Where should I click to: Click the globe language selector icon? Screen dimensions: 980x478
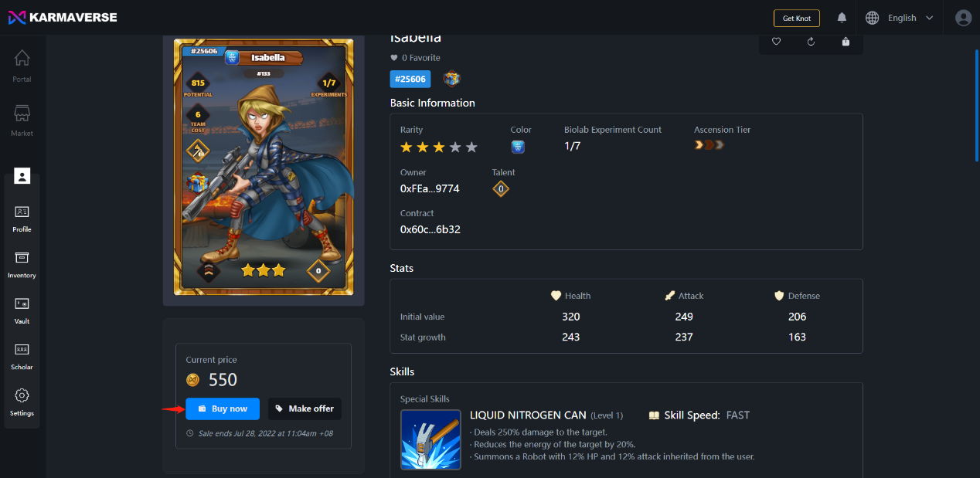point(873,18)
